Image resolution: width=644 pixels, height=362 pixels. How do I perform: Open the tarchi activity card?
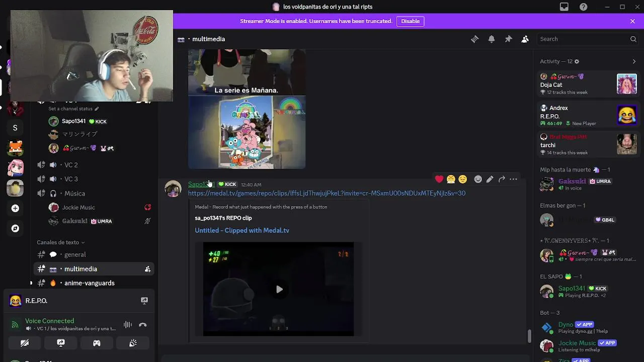tap(589, 145)
